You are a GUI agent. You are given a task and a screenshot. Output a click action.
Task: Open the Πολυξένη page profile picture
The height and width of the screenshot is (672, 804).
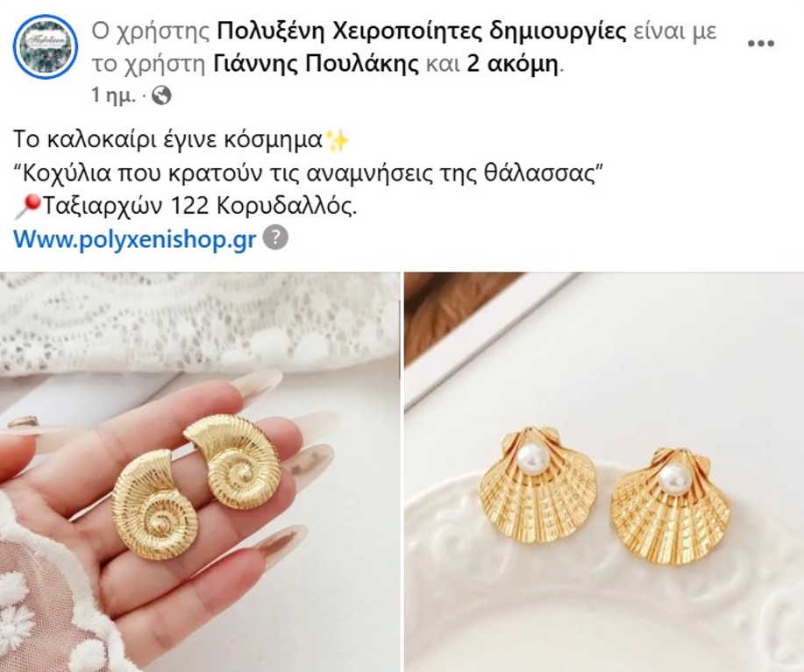click(x=45, y=46)
